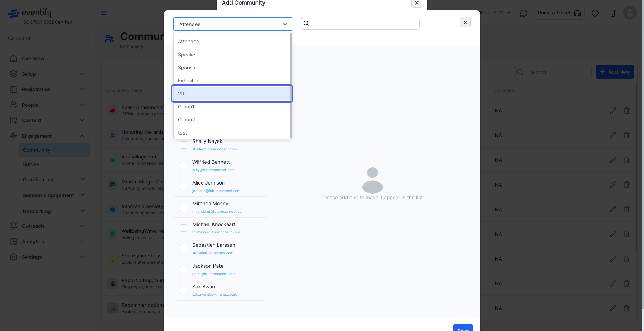Click the Setup layers icon
Screen dimensions: 644x331
tap(13, 74)
